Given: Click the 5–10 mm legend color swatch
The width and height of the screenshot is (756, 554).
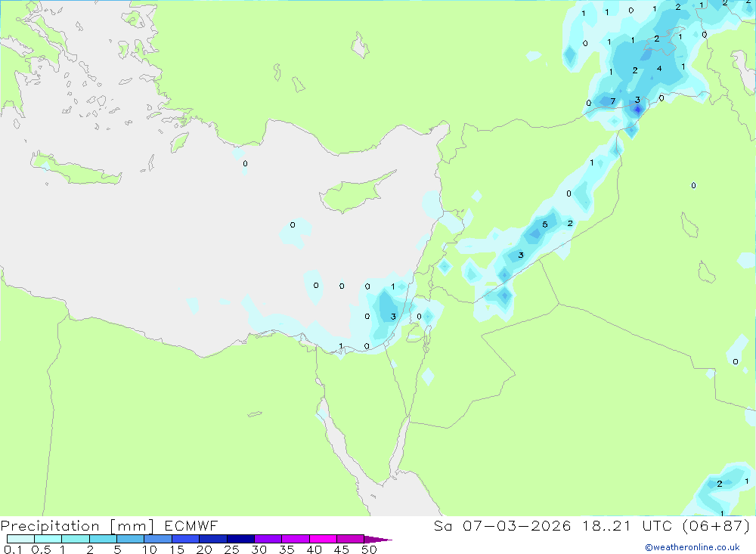Looking at the screenshot, I should pyautogui.click(x=131, y=539).
